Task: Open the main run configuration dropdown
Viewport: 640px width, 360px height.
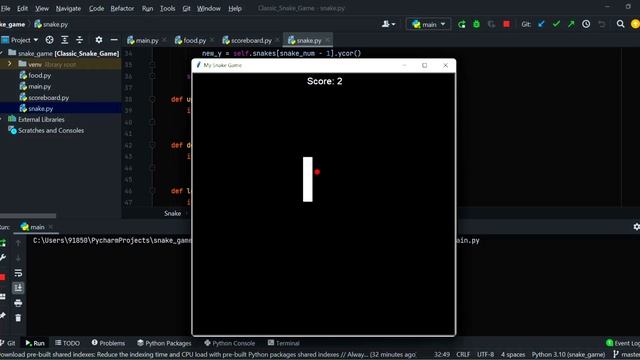Action: coord(428,24)
